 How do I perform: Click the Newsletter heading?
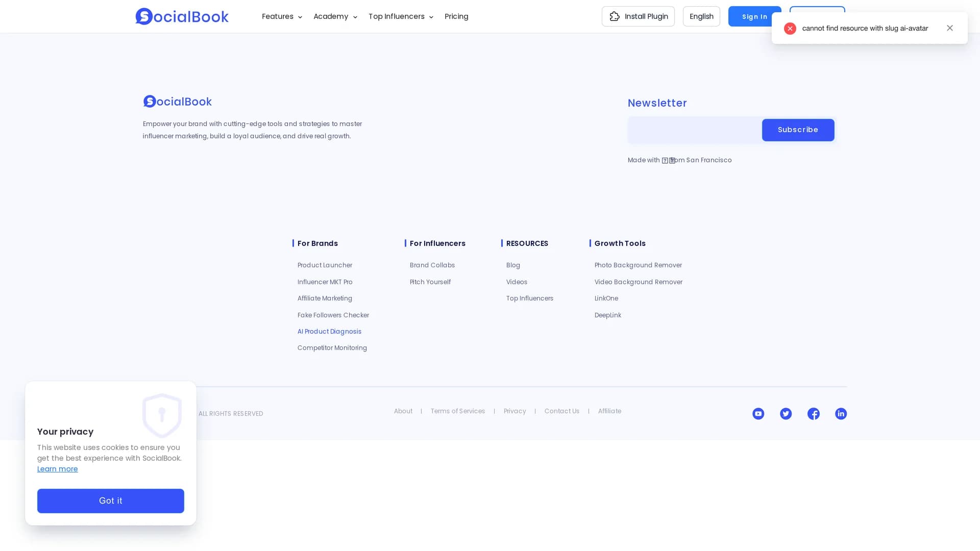(657, 103)
